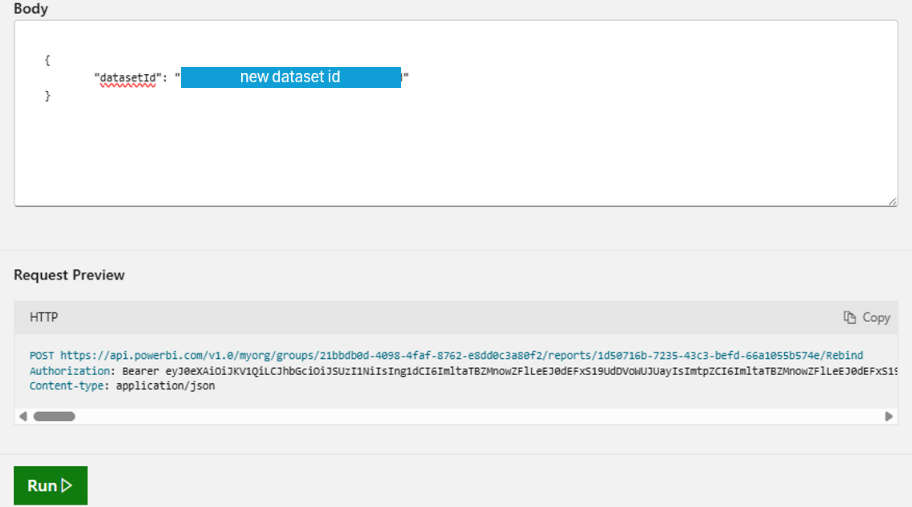Place cursor at the opening curly brace
Viewport: 912px width, 507px height.
click(x=47, y=60)
